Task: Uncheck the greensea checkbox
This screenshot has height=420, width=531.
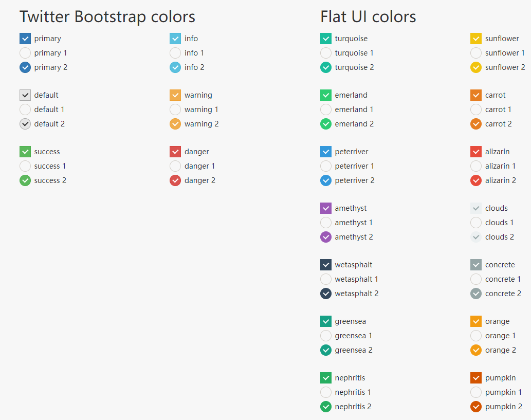Action: [326, 321]
